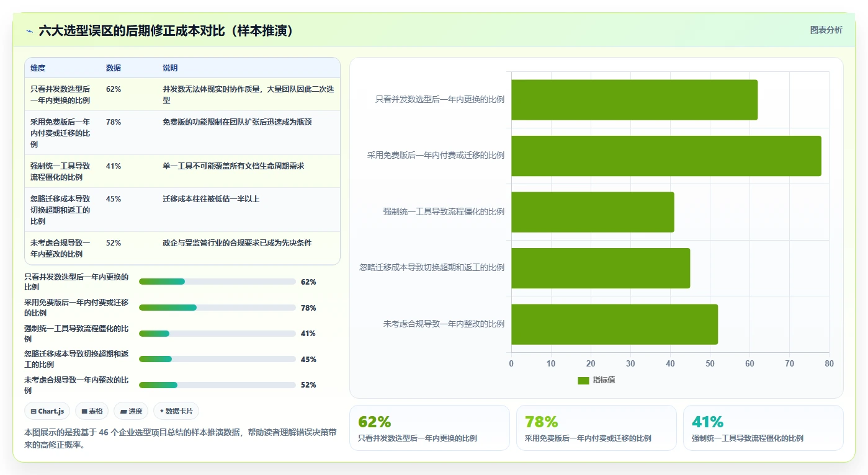Click progress bar for 采用免费版后一年内付费或迁移的比例
868x475 pixels.
click(217, 308)
